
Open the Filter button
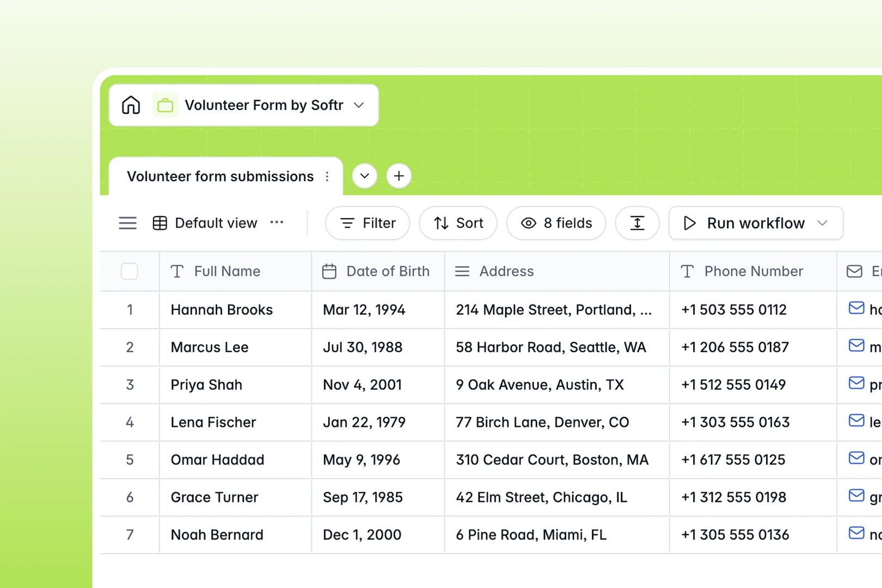click(367, 223)
